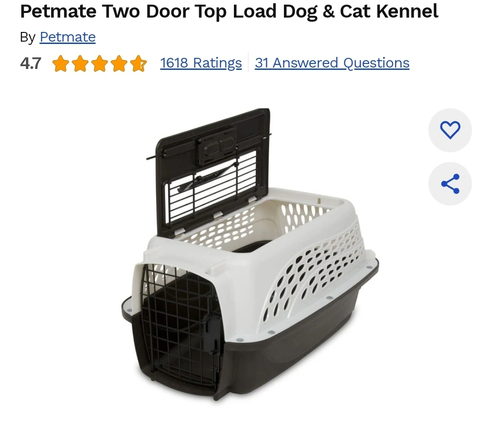Click the fourth orange rating star
The width and height of the screenshot is (484, 448).
point(119,63)
